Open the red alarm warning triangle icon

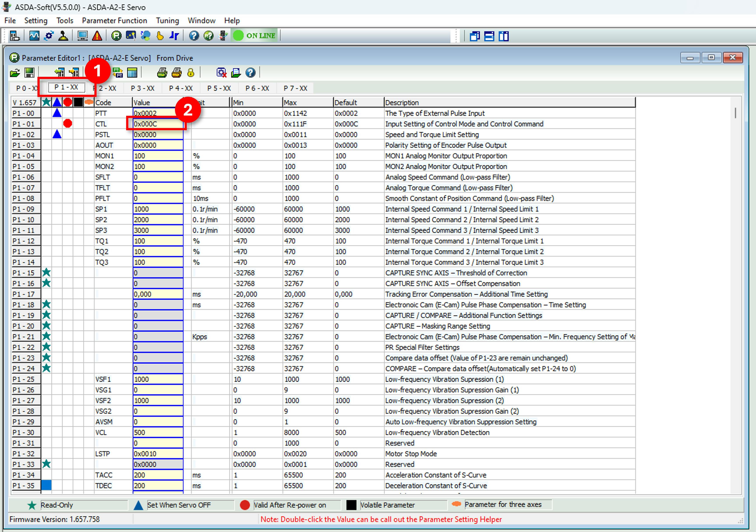(x=97, y=35)
